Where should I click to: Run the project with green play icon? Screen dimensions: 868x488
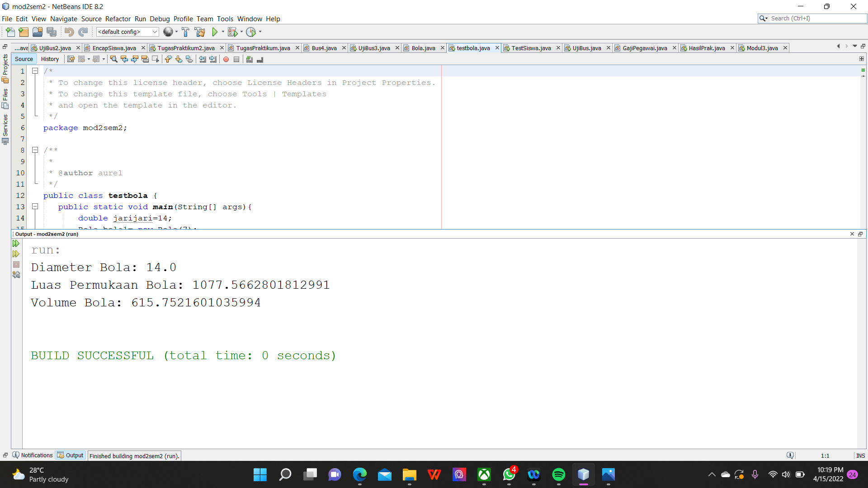pos(215,32)
